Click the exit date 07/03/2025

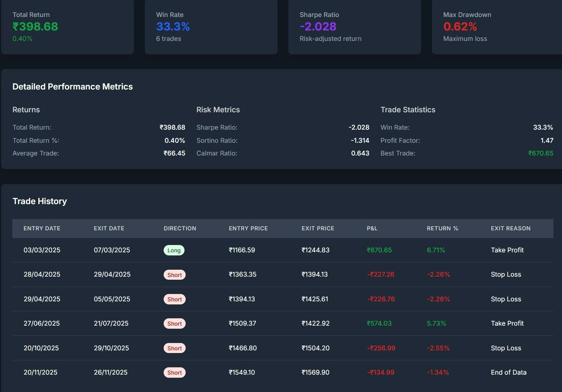(112, 250)
